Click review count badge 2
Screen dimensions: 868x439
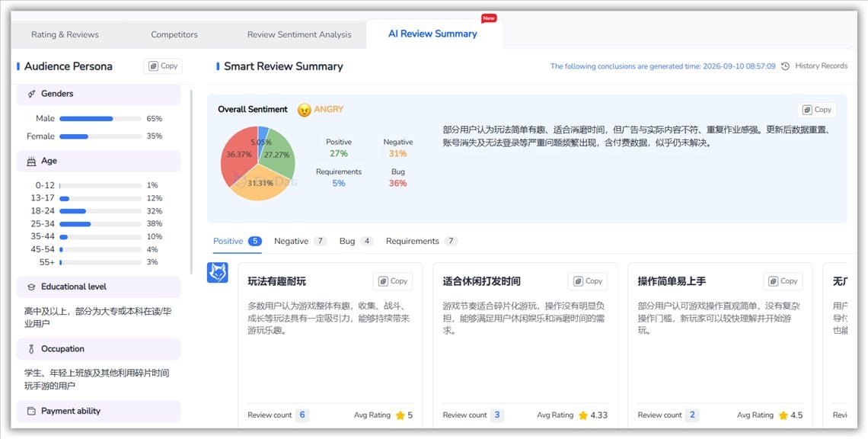[x=692, y=415]
